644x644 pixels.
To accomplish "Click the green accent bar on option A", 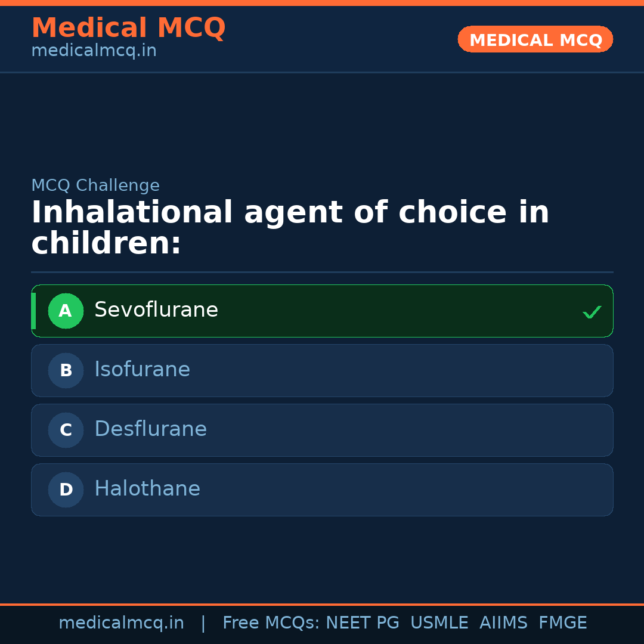I will [33, 311].
